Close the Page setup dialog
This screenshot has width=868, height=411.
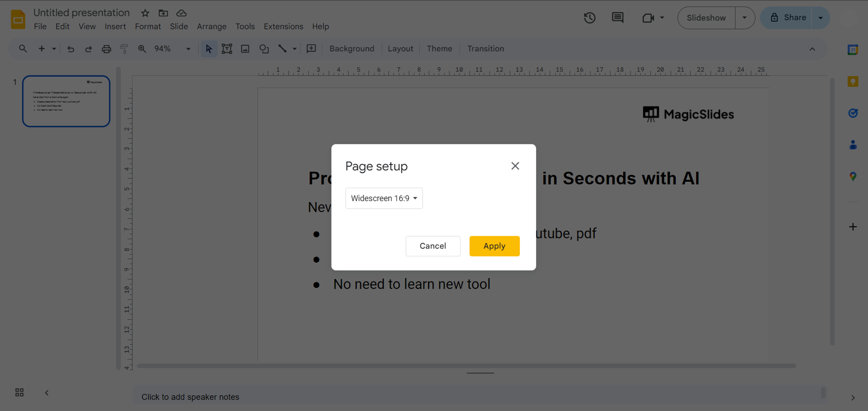(515, 166)
